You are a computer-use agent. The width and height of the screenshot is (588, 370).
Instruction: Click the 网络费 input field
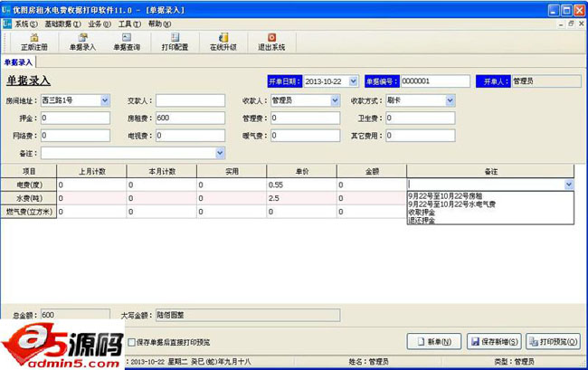pos(75,136)
